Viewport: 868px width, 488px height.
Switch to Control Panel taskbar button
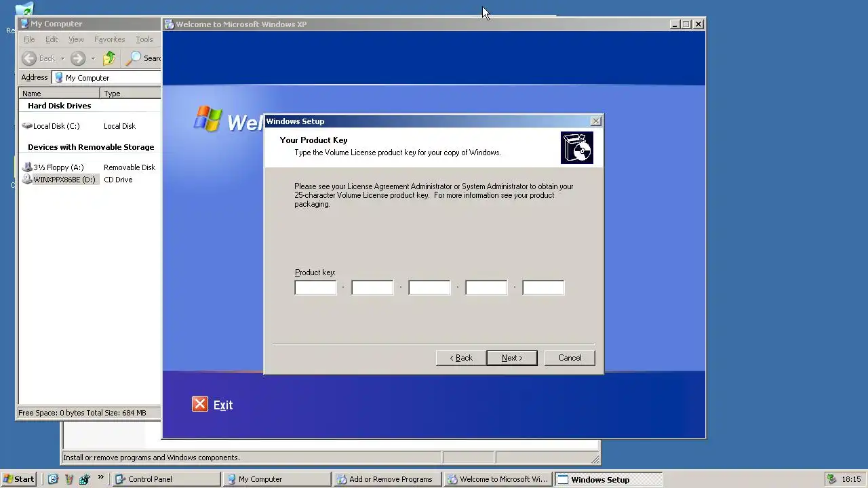(x=166, y=479)
